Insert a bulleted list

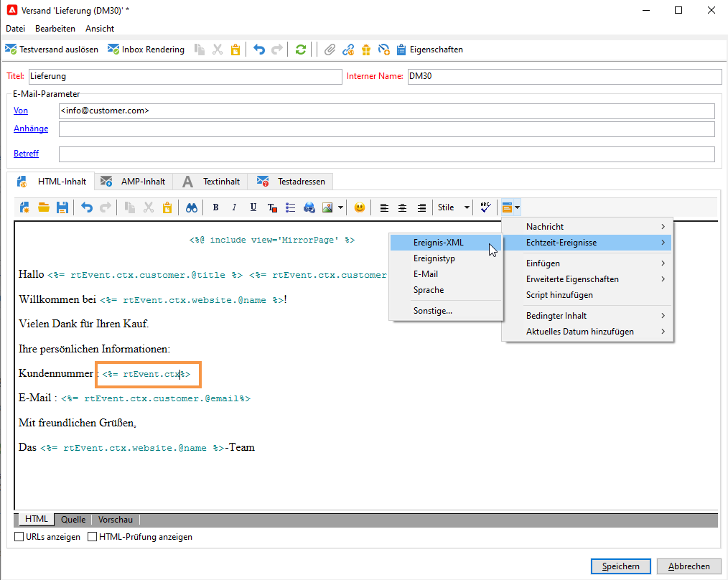[x=291, y=207]
